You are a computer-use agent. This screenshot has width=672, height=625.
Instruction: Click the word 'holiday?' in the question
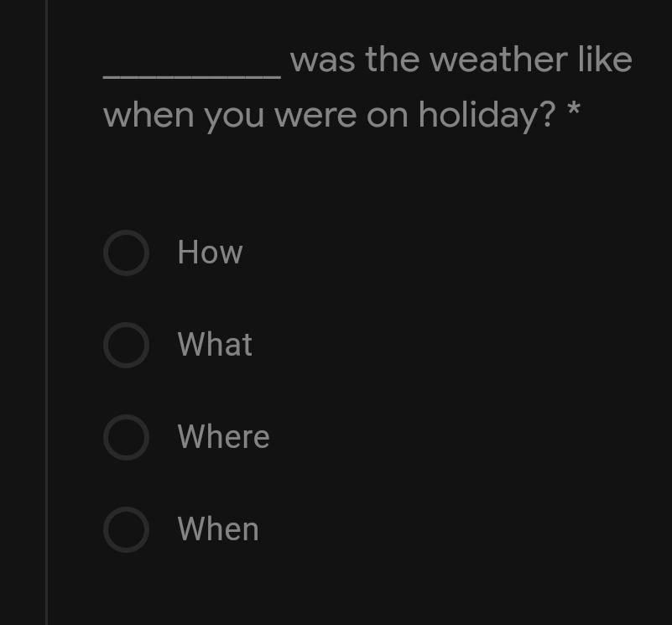tap(487, 115)
